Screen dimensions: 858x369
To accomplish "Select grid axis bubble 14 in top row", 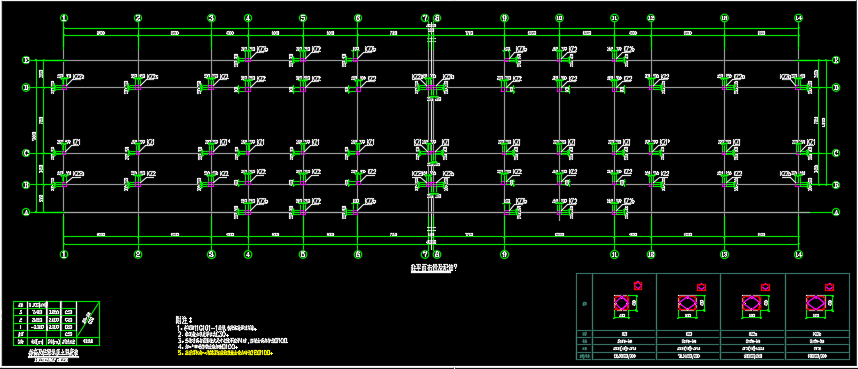I will (798, 18).
